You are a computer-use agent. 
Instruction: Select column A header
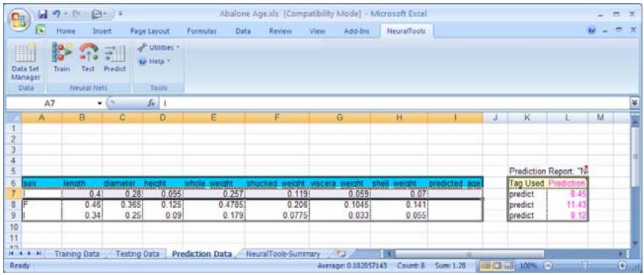click(x=41, y=118)
